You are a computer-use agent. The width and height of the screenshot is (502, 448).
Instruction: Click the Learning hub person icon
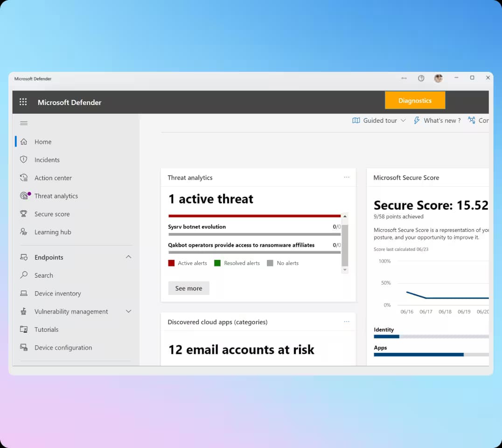[x=24, y=232]
